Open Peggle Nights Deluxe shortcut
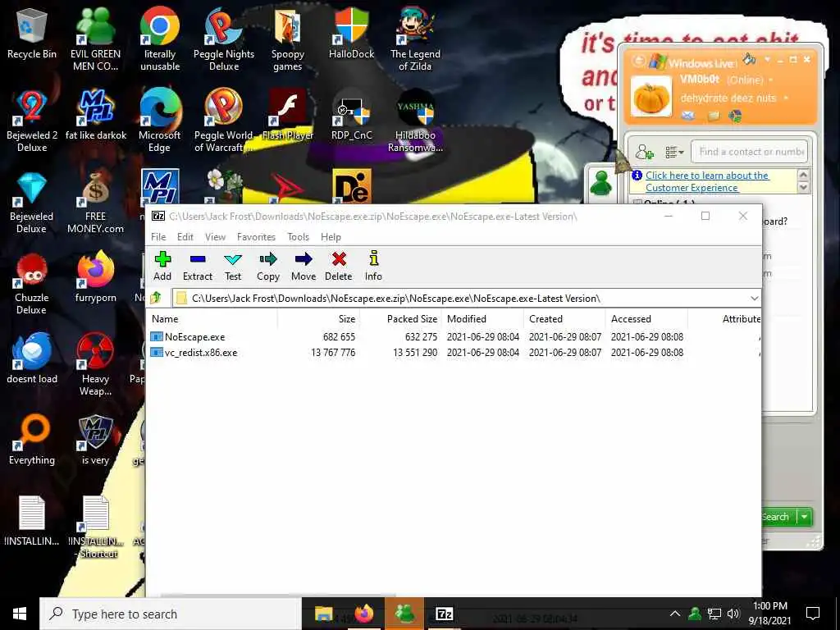 [x=224, y=39]
